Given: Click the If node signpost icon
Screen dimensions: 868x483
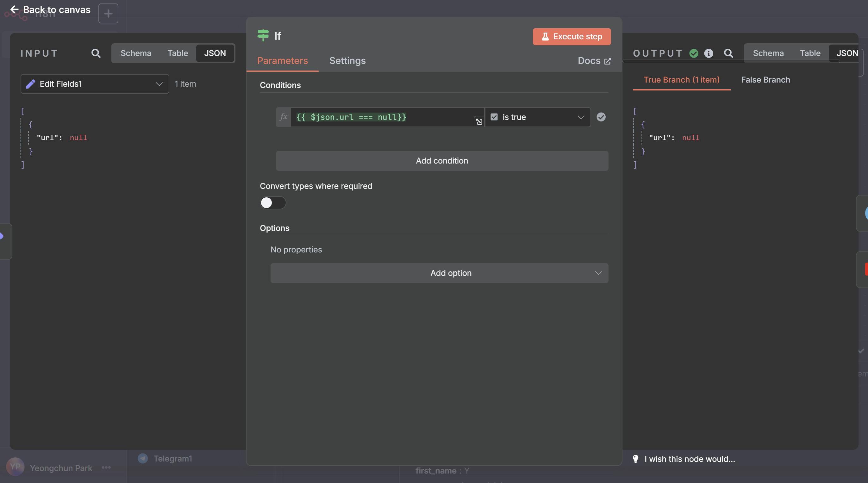Looking at the screenshot, I should point(263,35).
